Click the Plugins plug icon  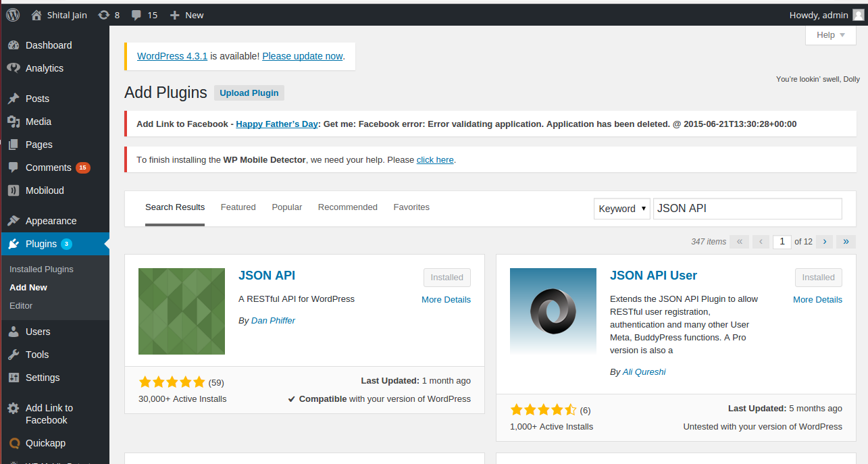pyautogui.click(x=14, y=244)
